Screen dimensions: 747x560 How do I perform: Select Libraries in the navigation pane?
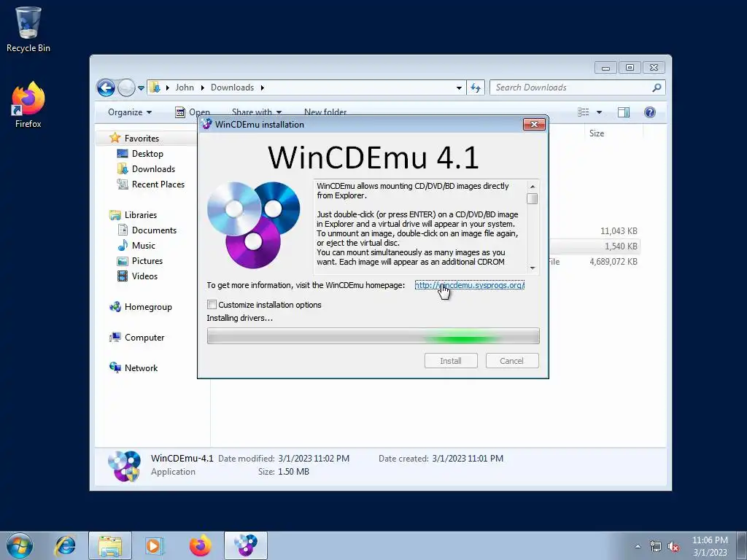point(141,215)
